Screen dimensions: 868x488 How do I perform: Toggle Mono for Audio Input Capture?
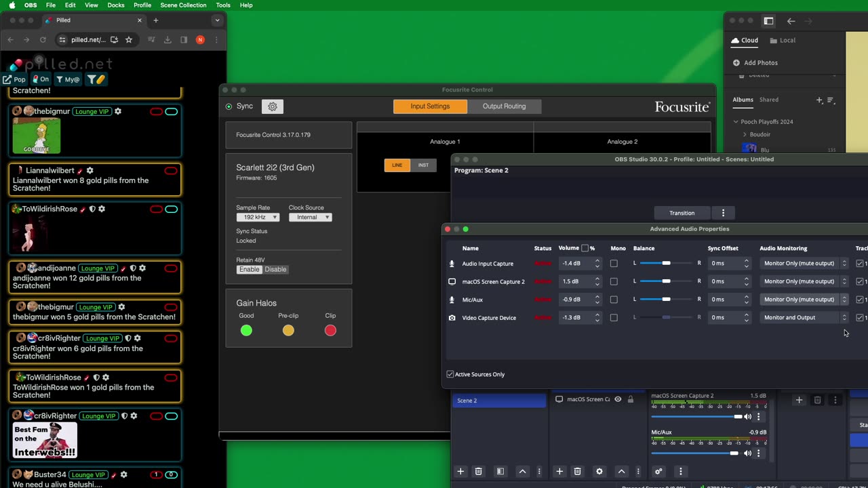click(614, 264)
